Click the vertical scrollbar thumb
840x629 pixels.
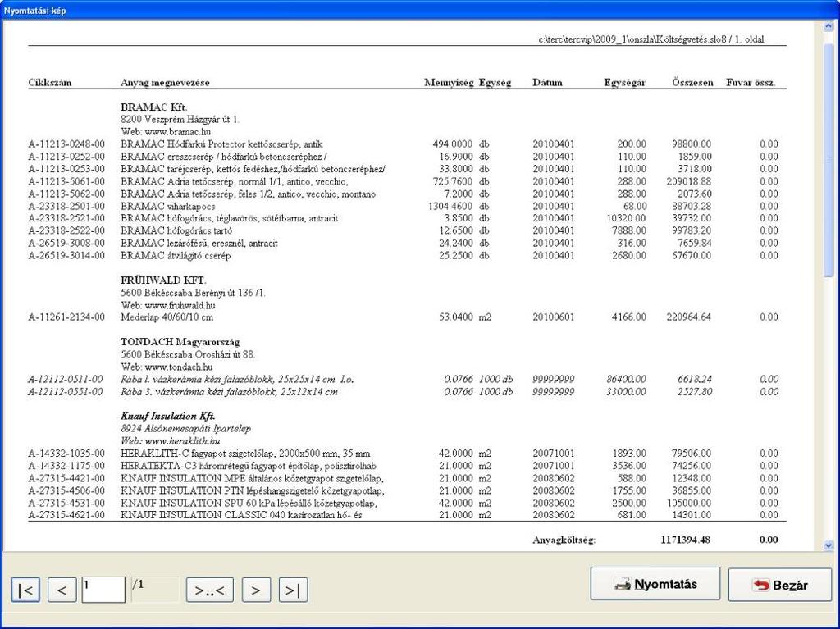pyautogui.click(x=829, y=161)
